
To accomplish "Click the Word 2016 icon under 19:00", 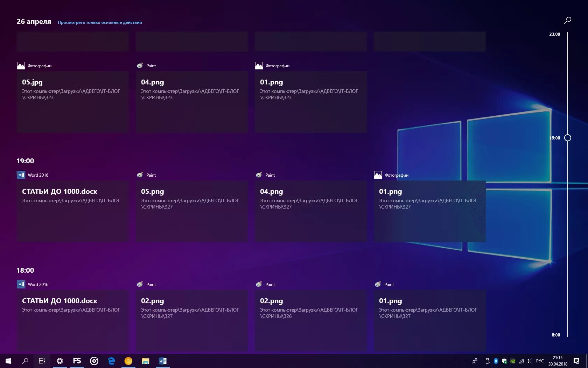I will [x=21, y=175].
